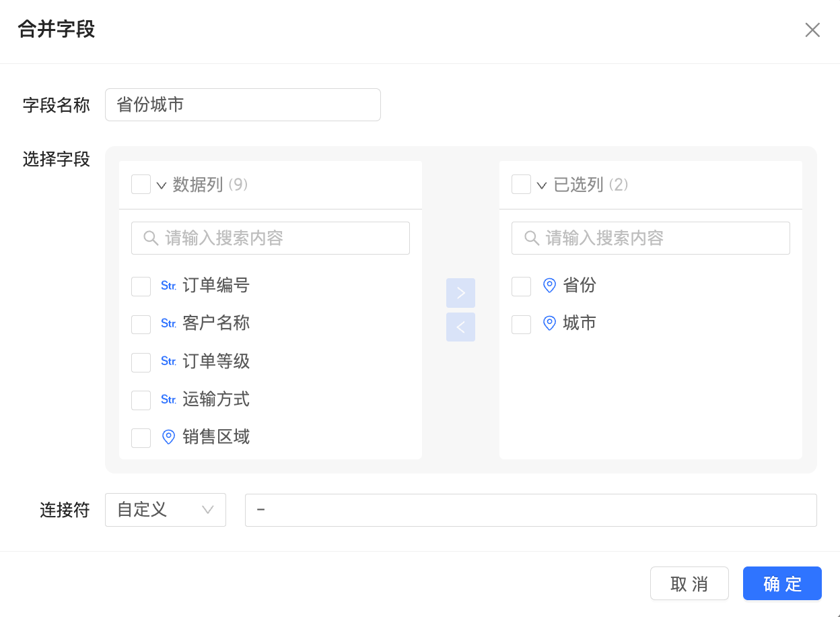Click the move-left arrow transfer button
This screenshot has height=617, width=840.
tap(460, 327)
